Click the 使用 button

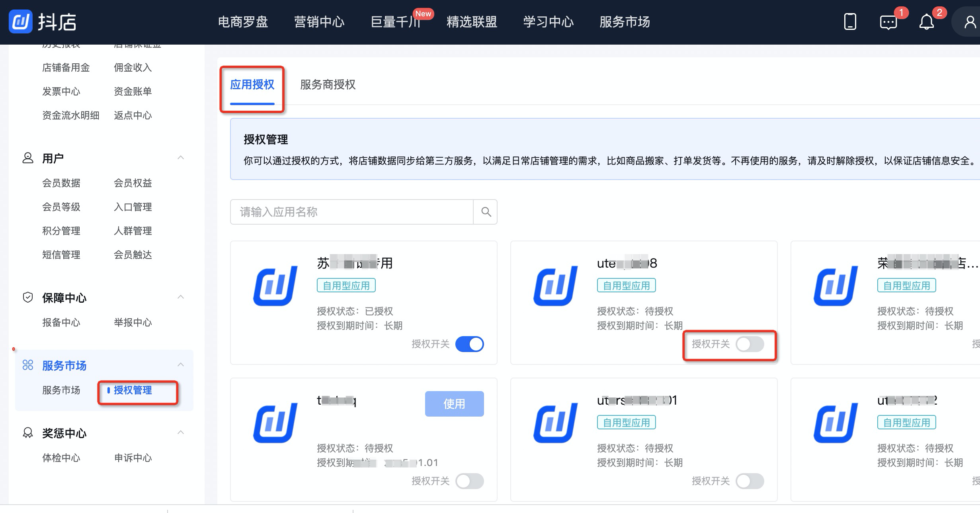coord(455,404)
